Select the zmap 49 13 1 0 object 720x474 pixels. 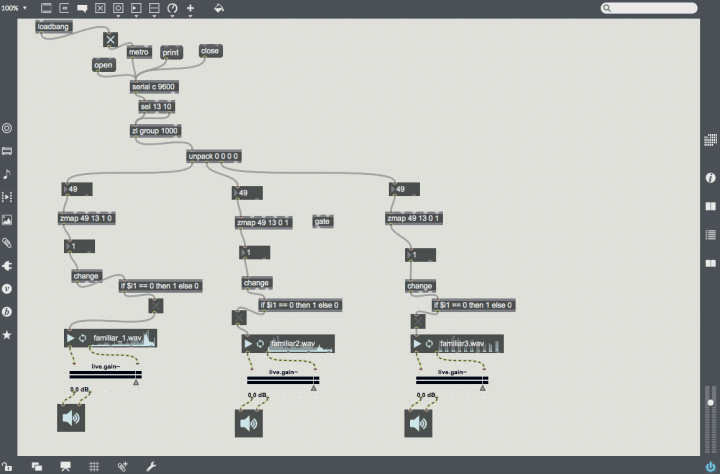(87, 218)
